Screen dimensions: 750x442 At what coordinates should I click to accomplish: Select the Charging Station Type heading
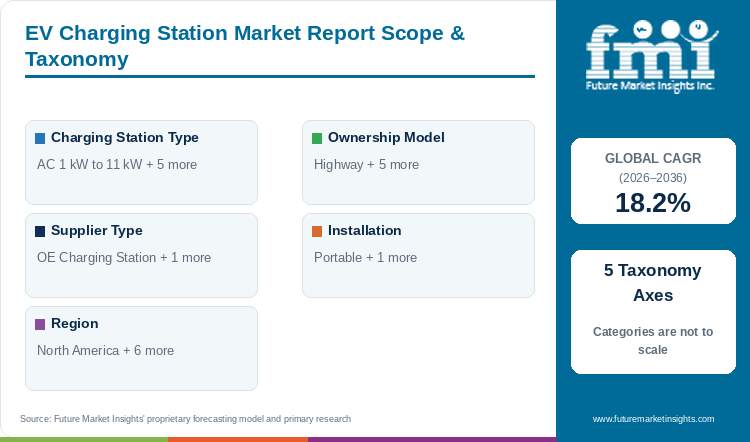click(125, 138)
